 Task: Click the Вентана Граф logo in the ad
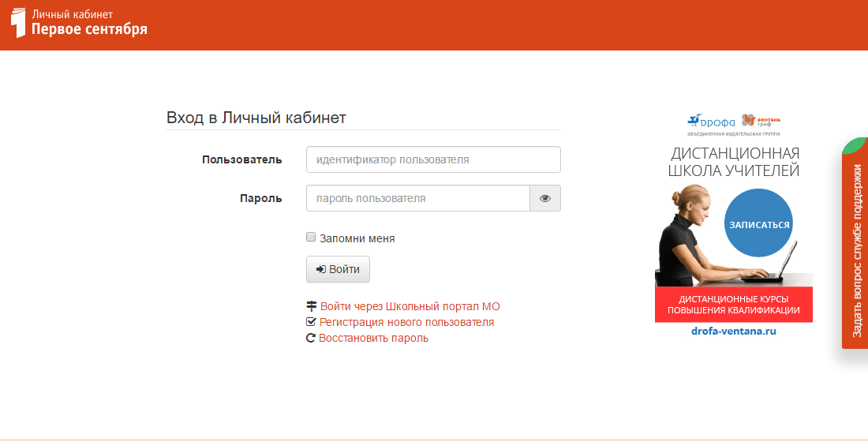761,120
